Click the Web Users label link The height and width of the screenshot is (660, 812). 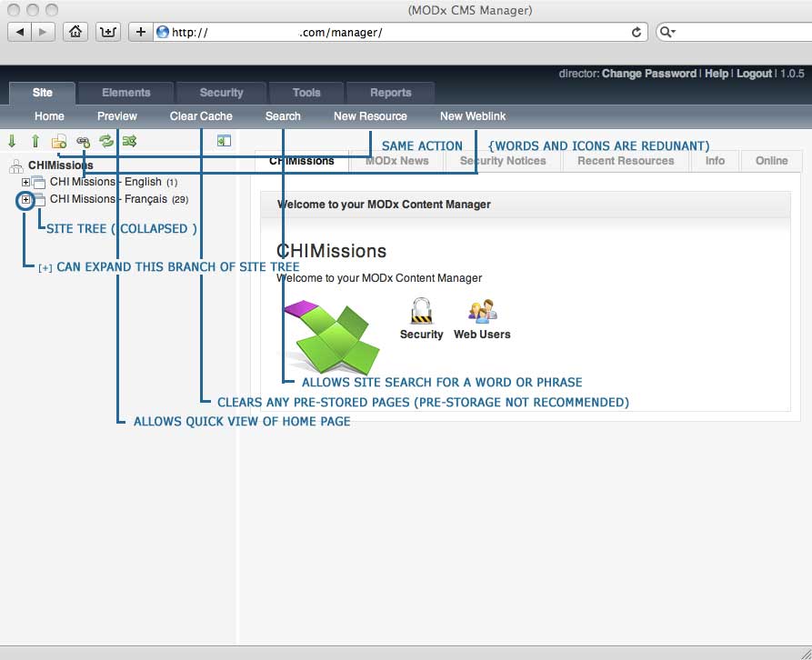point(482,335)
